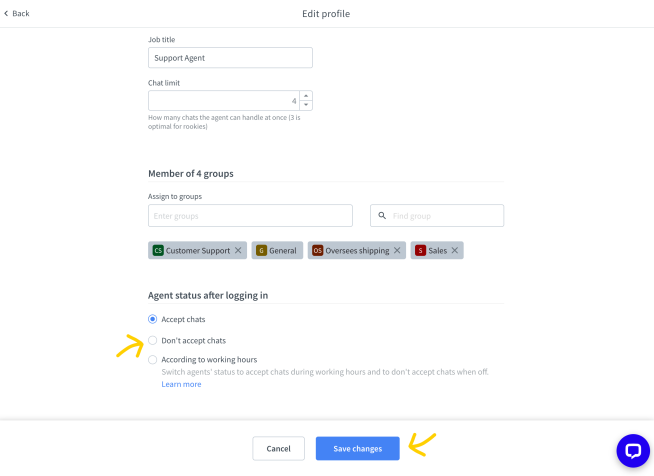Click the OS badge on Oversees shipping
The width and height of the screenshot is (654, 476).
(318, 250)
